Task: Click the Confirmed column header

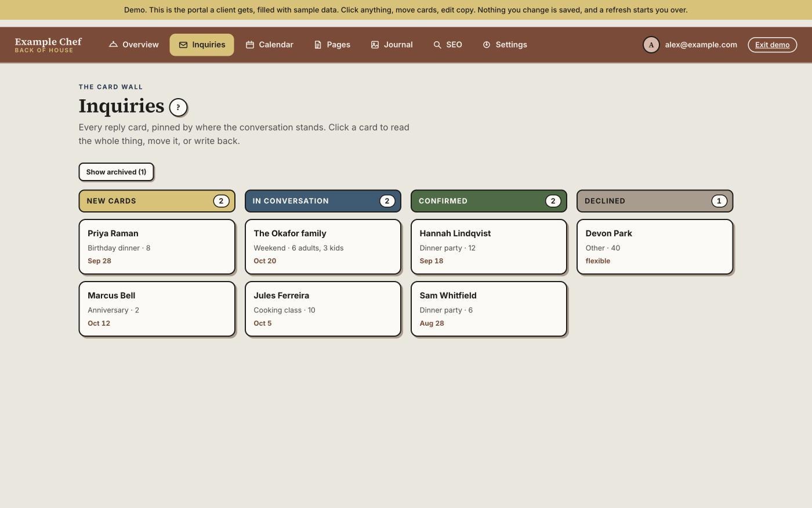Action: coord(488,201)
